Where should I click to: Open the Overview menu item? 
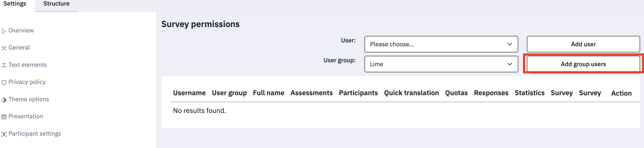pos(21,31)
